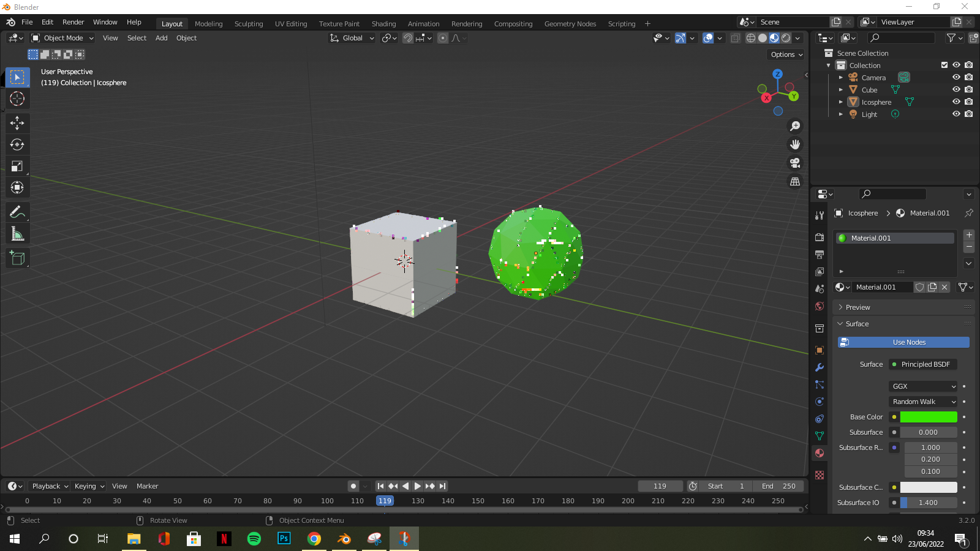Viewport: 980px width, 551px height.
Task: Toggle the Use Nodes button
Action: click(903, 342)
